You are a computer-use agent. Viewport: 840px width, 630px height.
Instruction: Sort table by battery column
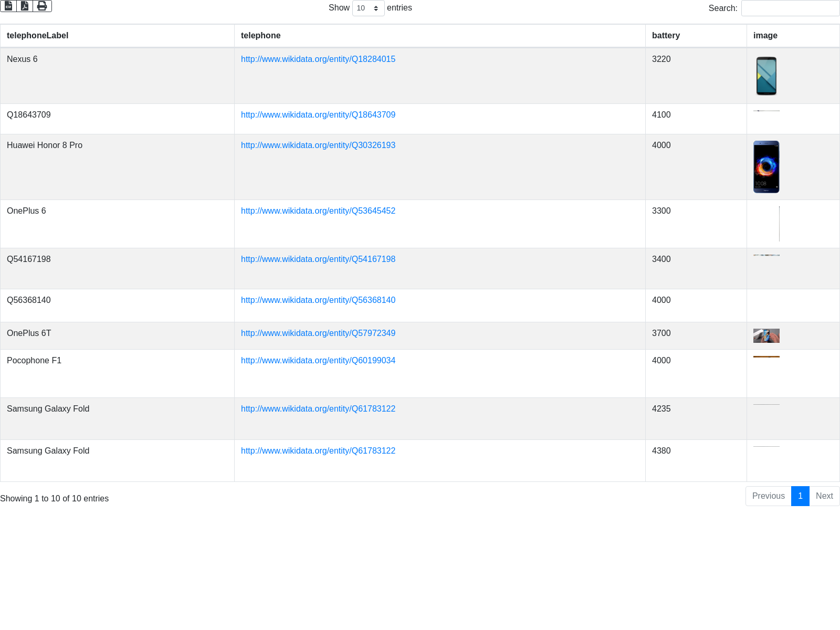[x=666, y=36]
